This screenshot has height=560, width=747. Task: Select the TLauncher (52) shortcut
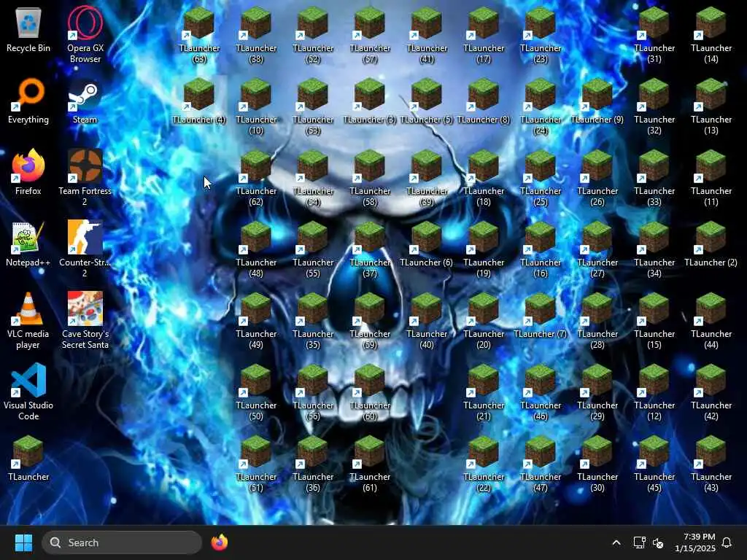point(312,35)
